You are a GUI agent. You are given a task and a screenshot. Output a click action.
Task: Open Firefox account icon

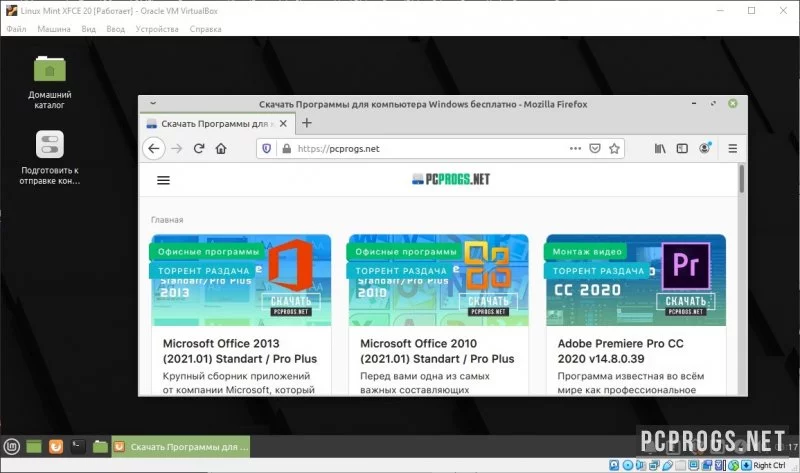click(x=705, y=148)
